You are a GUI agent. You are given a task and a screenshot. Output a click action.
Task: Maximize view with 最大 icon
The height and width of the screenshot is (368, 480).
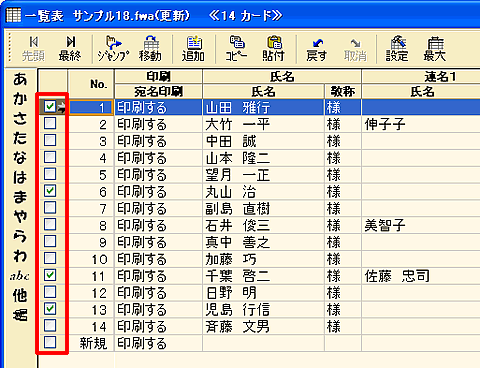435,49
